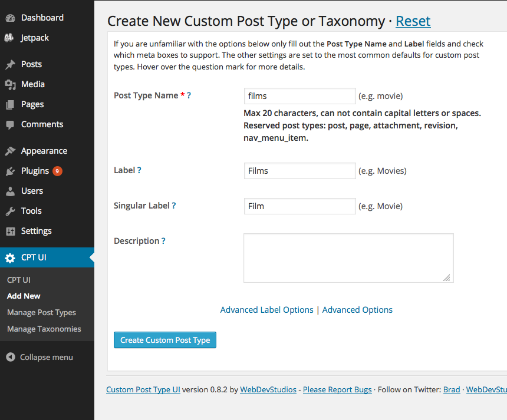Click the Users person icon

tap(10, 191)
